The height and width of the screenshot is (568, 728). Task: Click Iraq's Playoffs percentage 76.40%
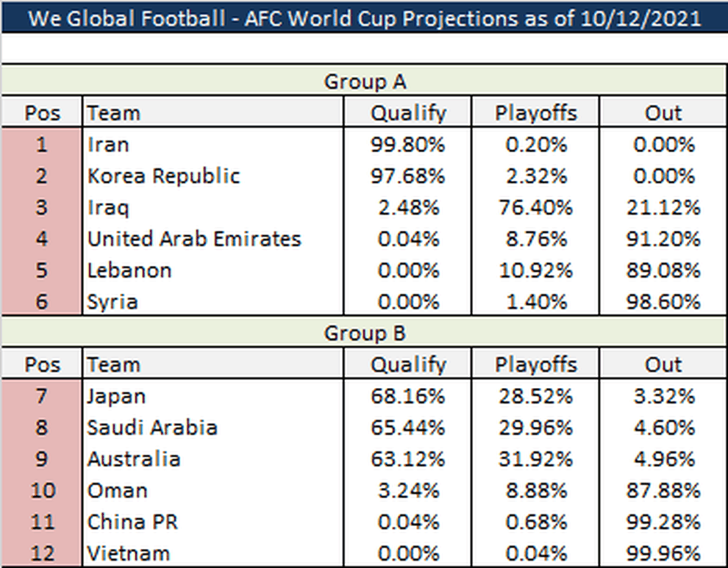click(x=535, y=207)
